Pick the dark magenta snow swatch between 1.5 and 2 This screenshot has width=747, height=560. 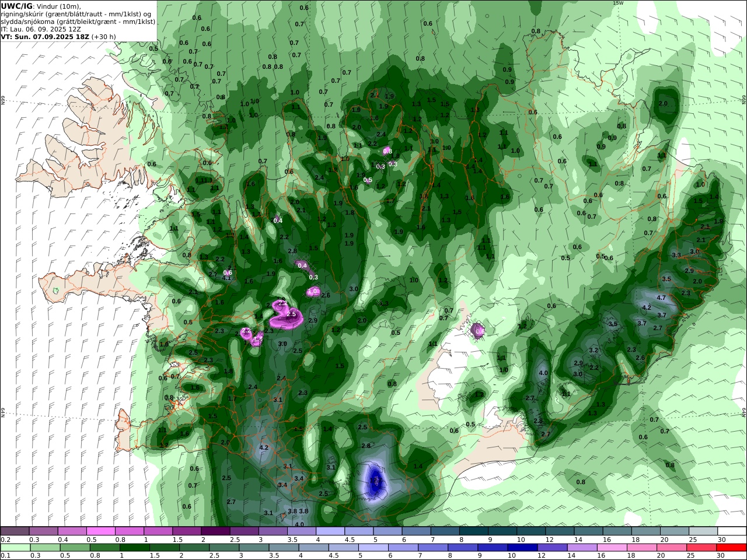click(187, 531)
